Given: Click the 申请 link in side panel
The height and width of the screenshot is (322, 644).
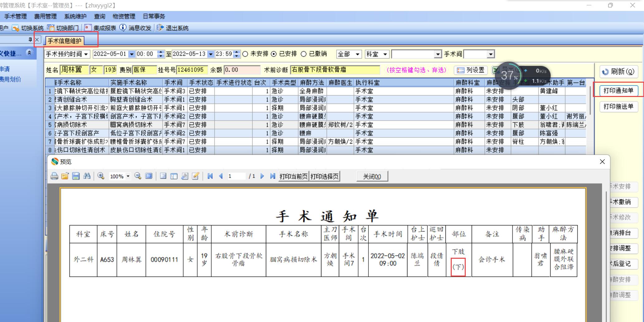Looking at the screenshot, I should (x=5, y=69).
